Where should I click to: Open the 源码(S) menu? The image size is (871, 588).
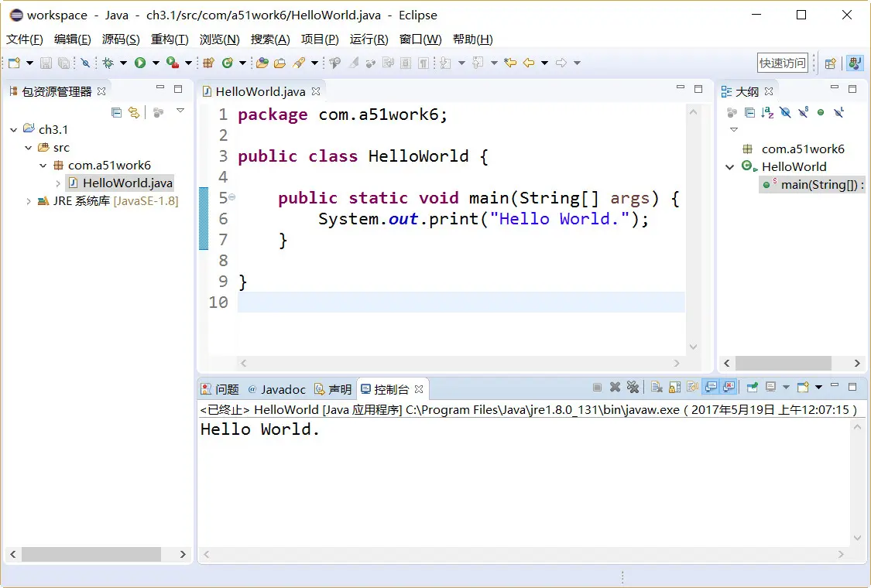(x=121, y=39)
